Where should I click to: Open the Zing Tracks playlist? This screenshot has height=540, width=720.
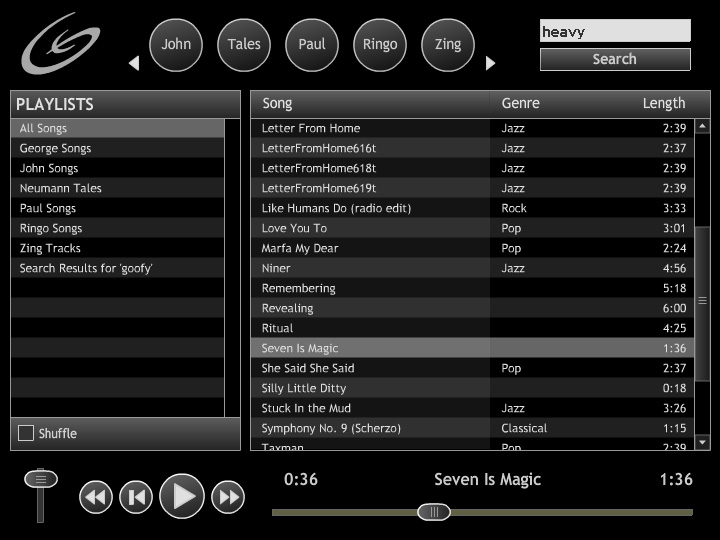[50, 248]
